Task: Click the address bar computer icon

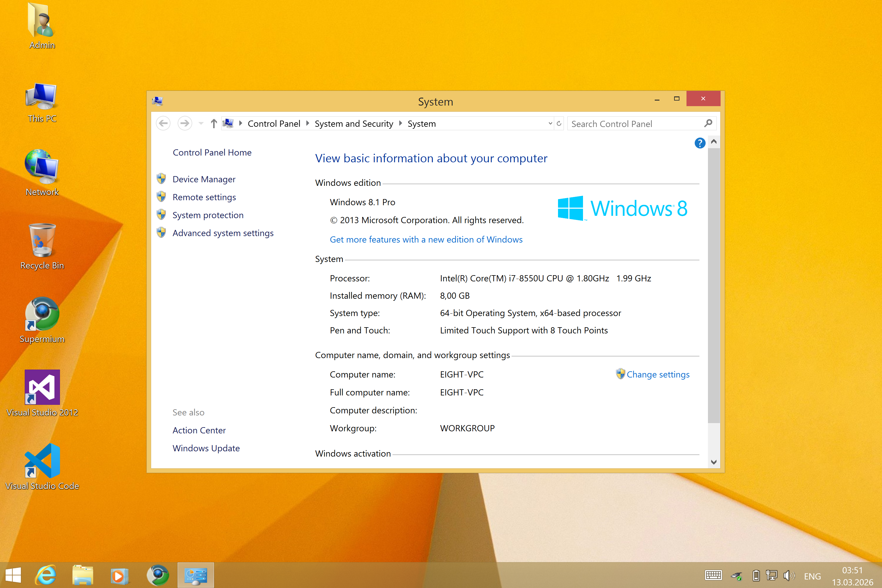Action: (x=228, y=123)
